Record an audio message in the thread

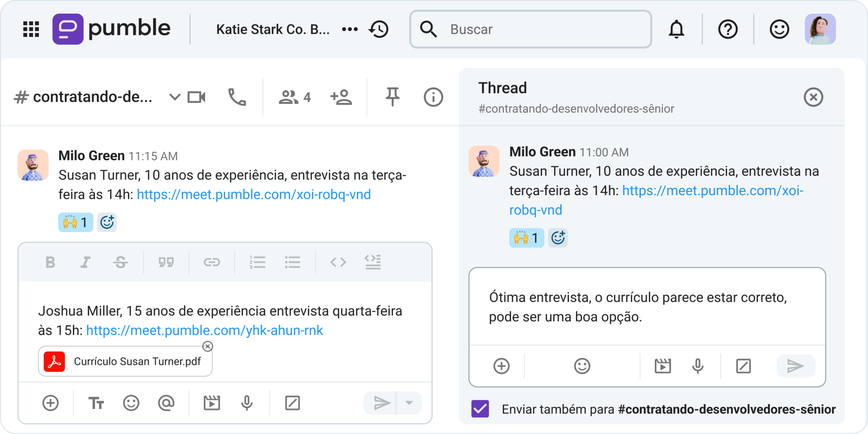(x=697, y=366)
